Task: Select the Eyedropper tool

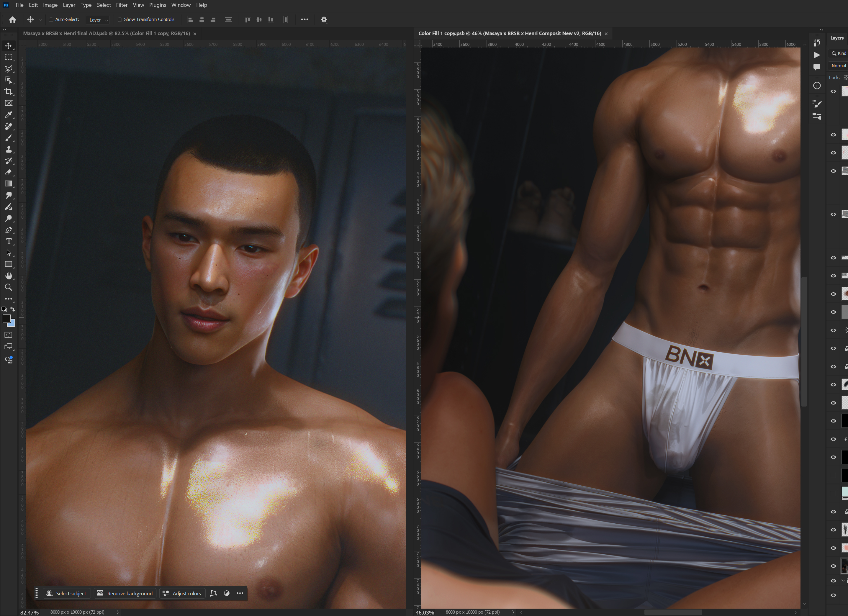Action: [8, 115]
